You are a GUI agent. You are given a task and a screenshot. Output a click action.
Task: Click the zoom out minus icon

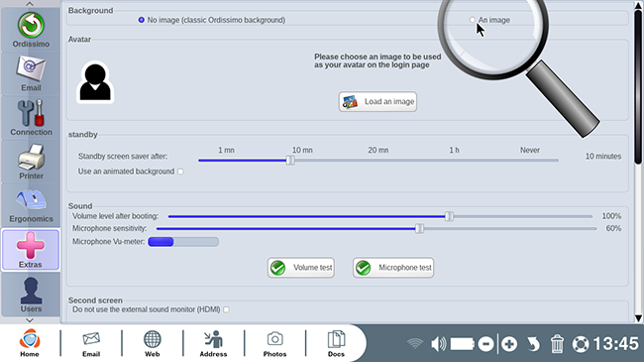click(x=485, y=344)
